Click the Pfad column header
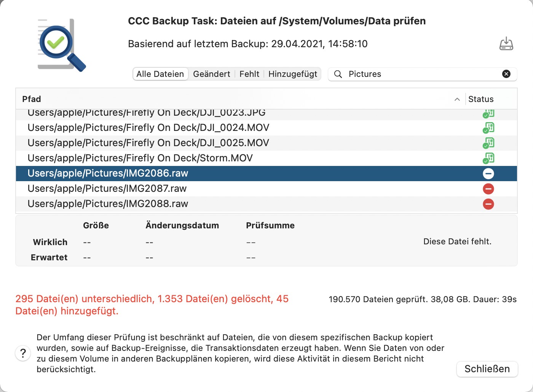533x392 pixels. (240, 99)
